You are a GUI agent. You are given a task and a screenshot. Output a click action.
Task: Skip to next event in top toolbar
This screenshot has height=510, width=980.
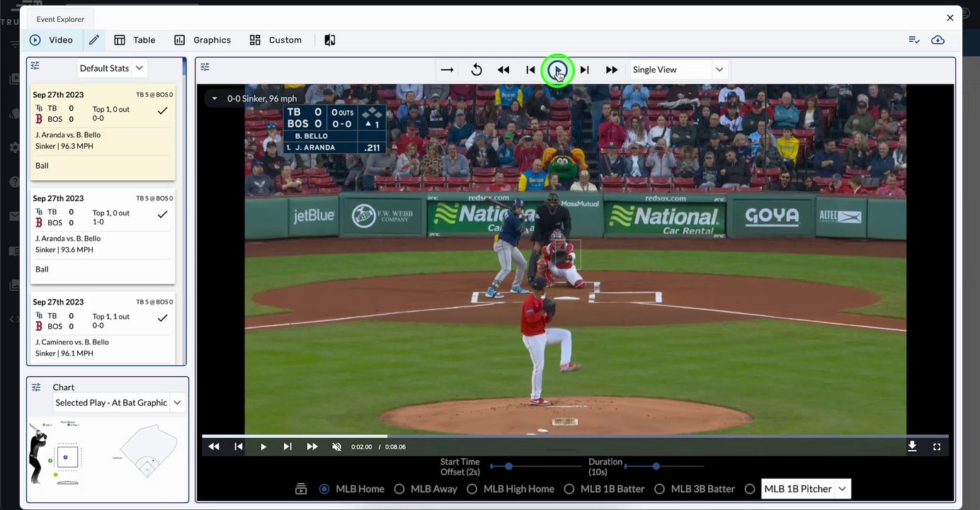tap(585, 69)
